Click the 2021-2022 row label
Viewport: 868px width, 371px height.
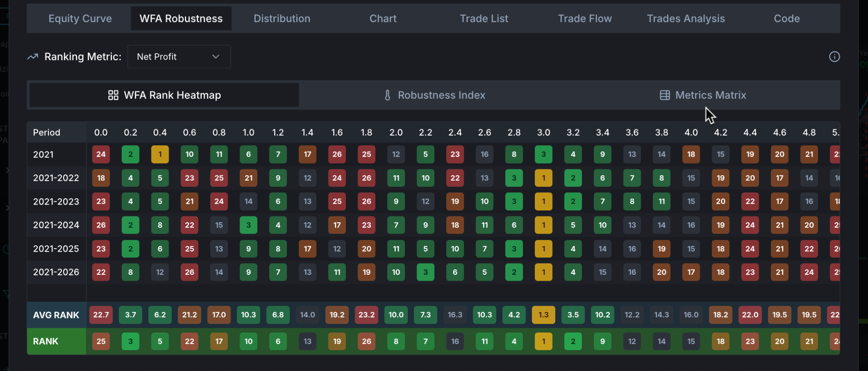point(56,178)
